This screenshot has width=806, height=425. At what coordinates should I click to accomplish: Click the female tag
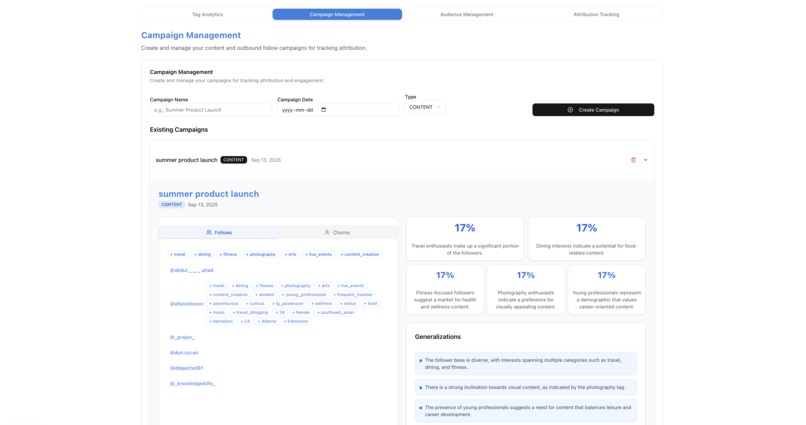coord(301,312)
